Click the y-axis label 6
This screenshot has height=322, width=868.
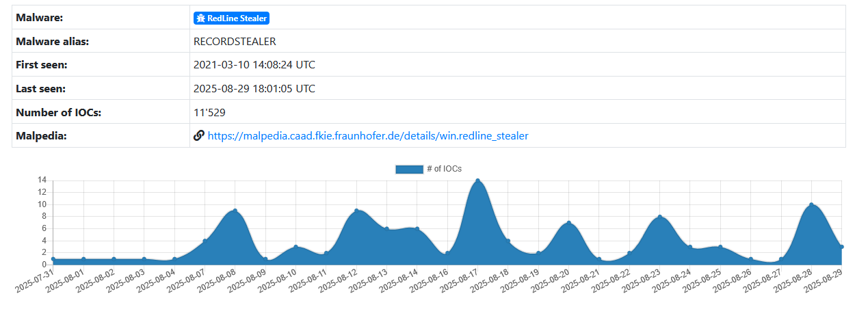coord(44,228)
